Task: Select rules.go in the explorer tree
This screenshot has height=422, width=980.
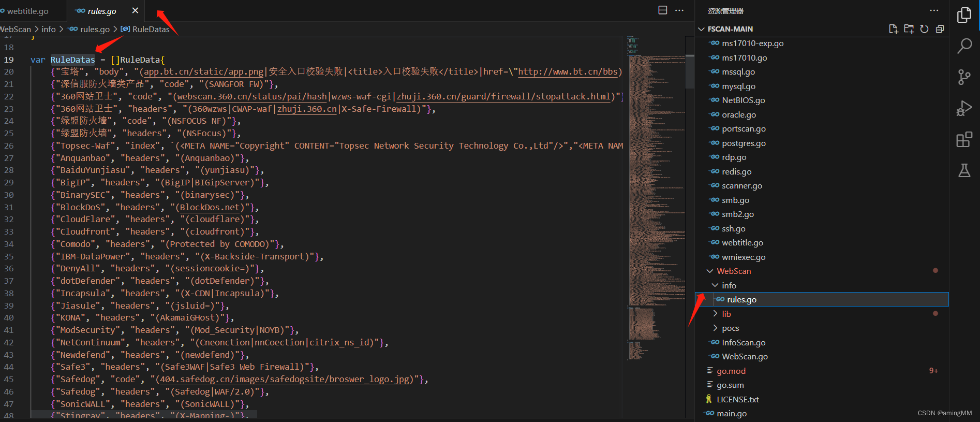Action: click(x=822, y=299)
